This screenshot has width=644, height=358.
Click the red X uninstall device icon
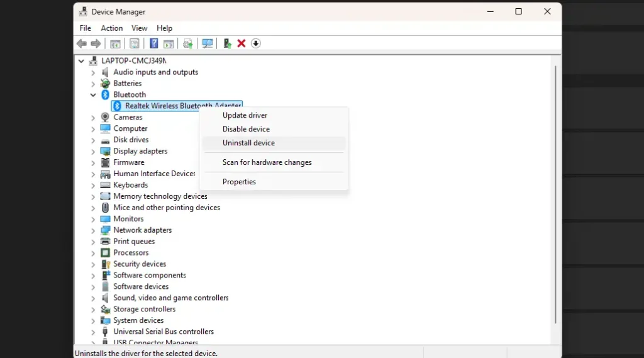pyautogui.click(x=241, y=43)
